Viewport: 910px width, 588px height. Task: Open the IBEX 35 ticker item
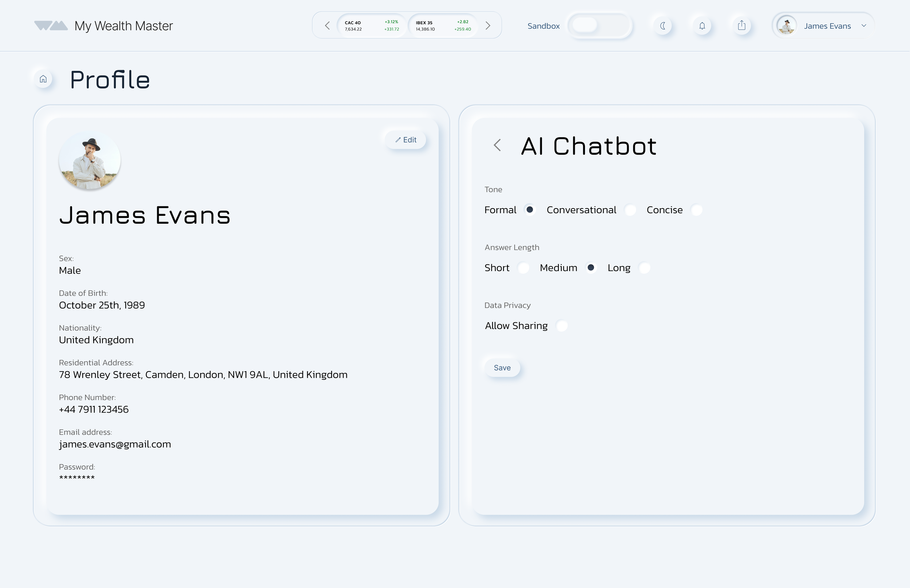443,26
